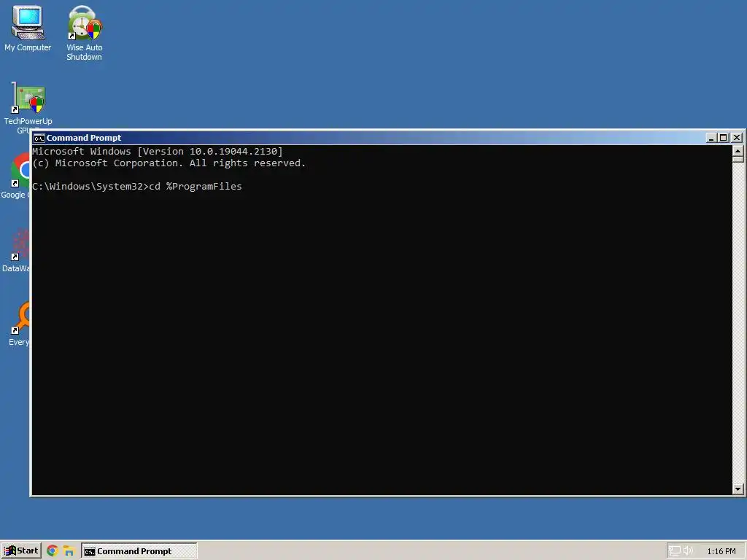Click the scrollbar up arrow in Command Prompt
The image size is (747, 560).
[x=738, y=151]
